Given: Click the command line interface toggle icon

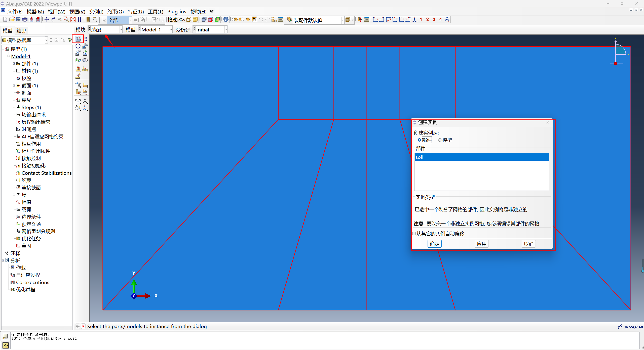Looking at the screenshot, I should (x=5, y=345).
